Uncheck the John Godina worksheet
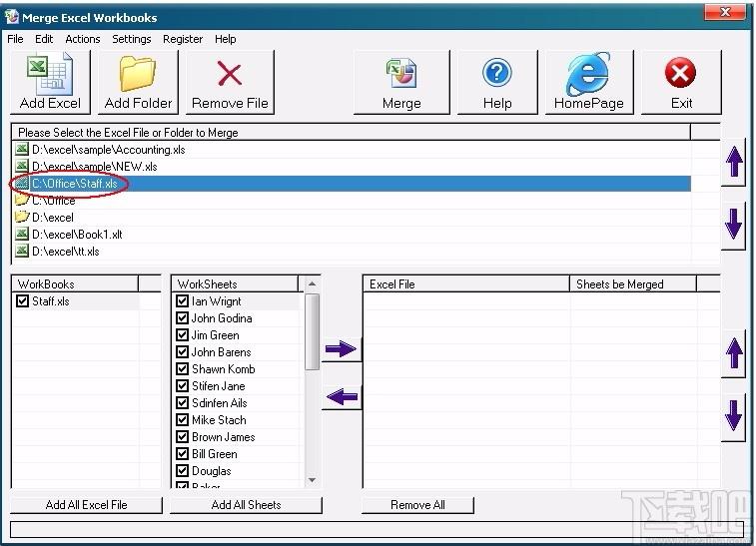The image size is (756, 546). 182,318
